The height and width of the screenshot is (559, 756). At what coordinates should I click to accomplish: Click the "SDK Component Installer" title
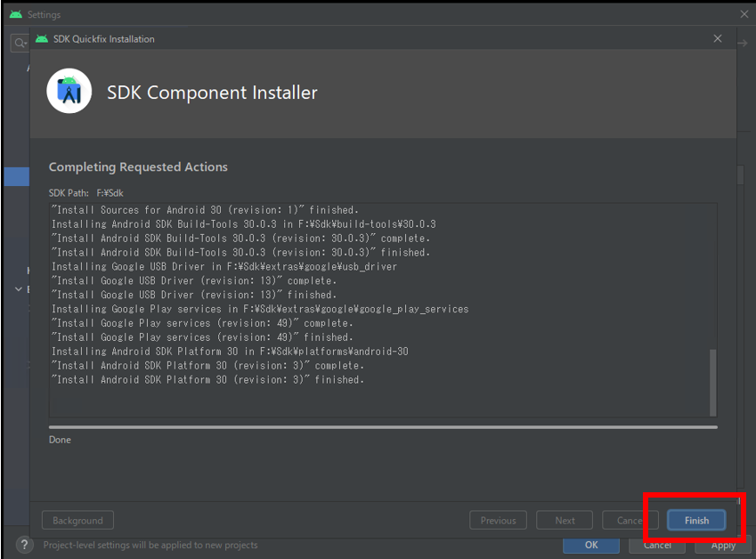[212, 93]
